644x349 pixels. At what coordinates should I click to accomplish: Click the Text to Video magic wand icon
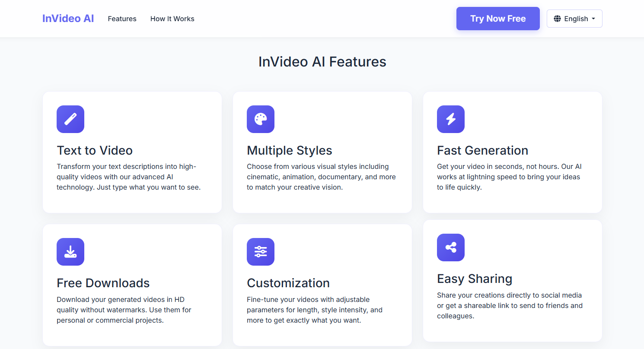click(x=70, y=119)
